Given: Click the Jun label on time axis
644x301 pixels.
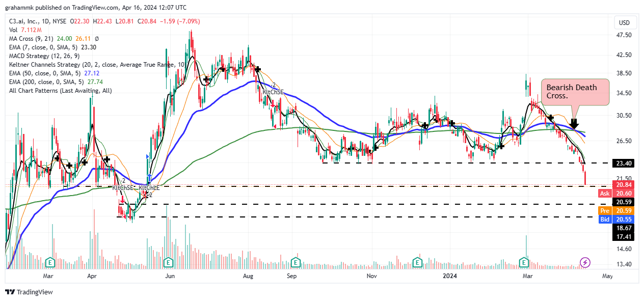Looking at the screenshot, I should click(170, 276).
